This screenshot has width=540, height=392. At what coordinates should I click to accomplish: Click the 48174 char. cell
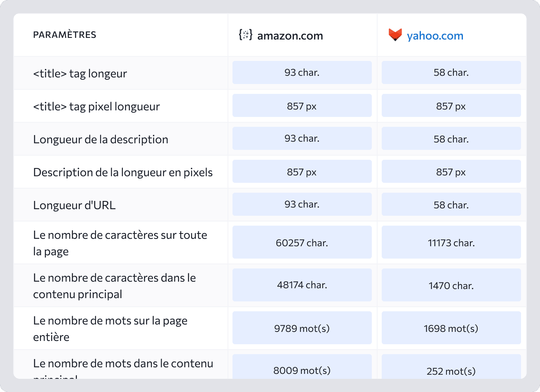point(302,285)
